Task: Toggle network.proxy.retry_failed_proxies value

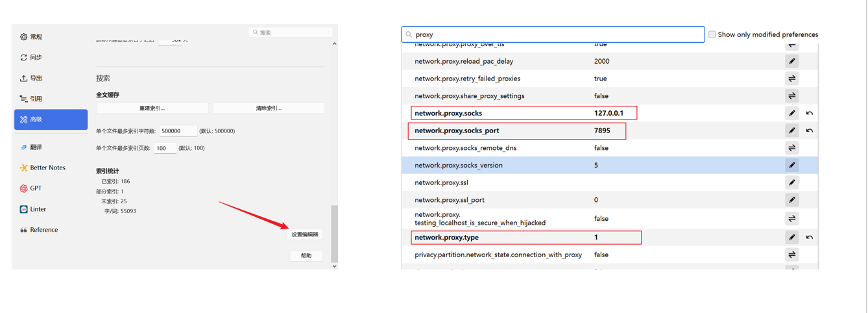Action: 791,79
